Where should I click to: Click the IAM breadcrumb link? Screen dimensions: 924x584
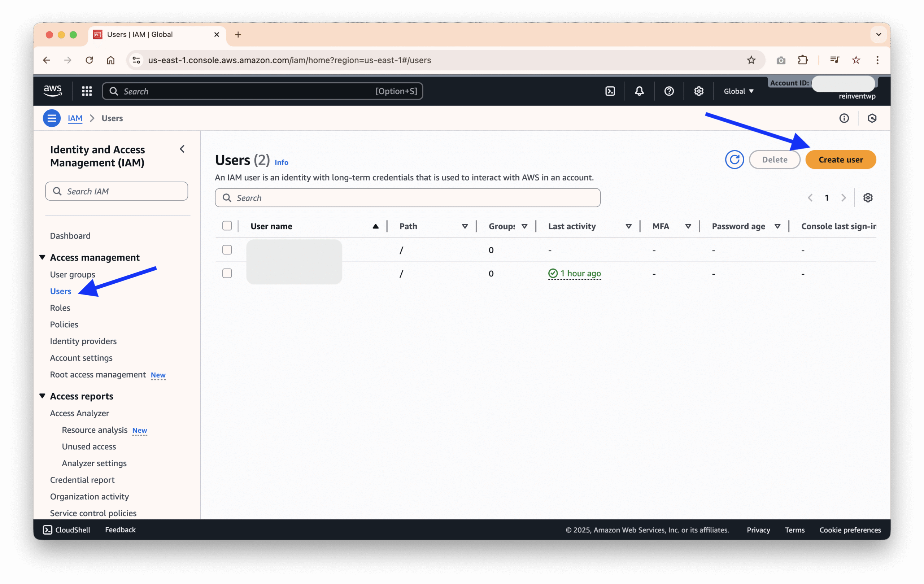[75, 118]
